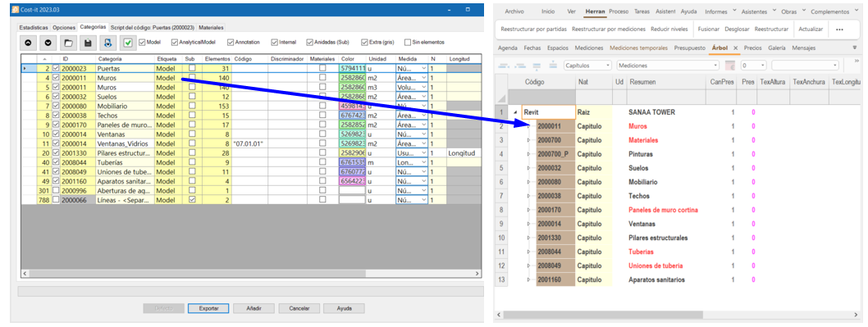Uncheck the row checkbox for Puertas
868x327 pixels.
[x=56, y=68]
